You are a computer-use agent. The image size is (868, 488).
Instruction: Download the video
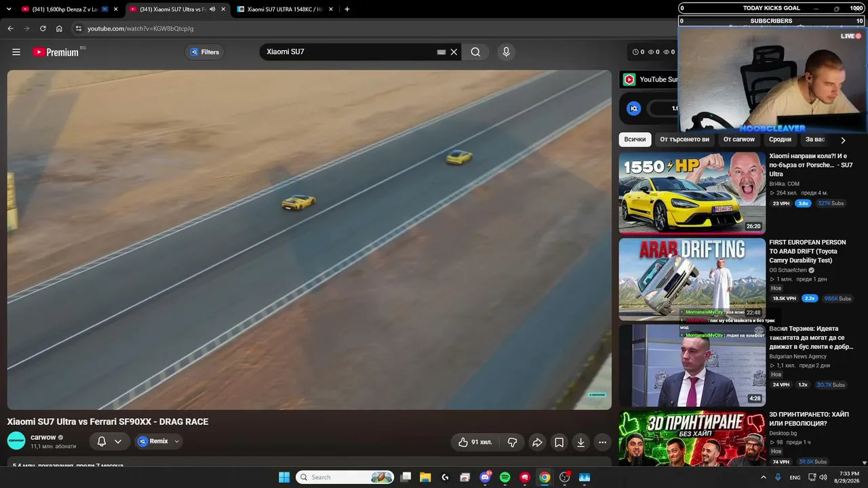pyautogui.click(x=580, y=442)
